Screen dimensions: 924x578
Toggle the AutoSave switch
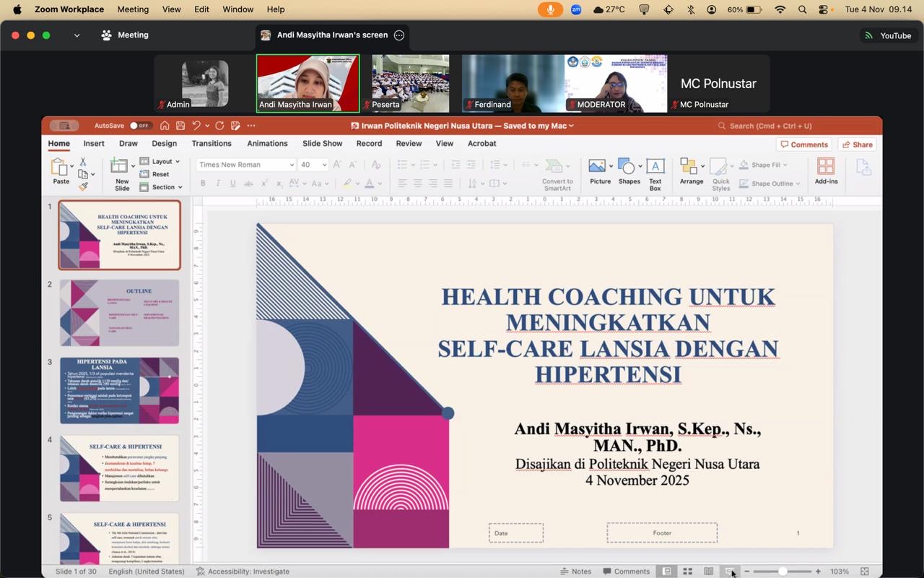coord(139,126)
